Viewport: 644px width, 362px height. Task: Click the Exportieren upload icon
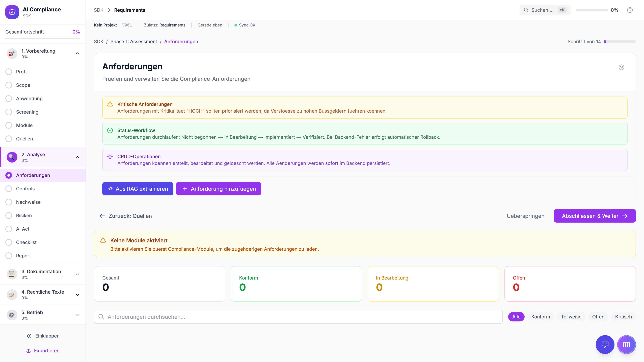29,350
